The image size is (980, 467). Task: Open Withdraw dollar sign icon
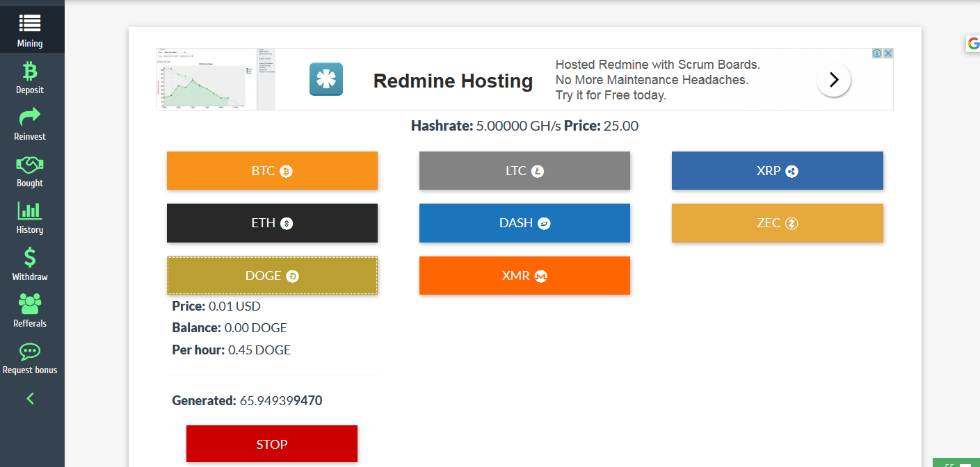click(x=30, y=257)
